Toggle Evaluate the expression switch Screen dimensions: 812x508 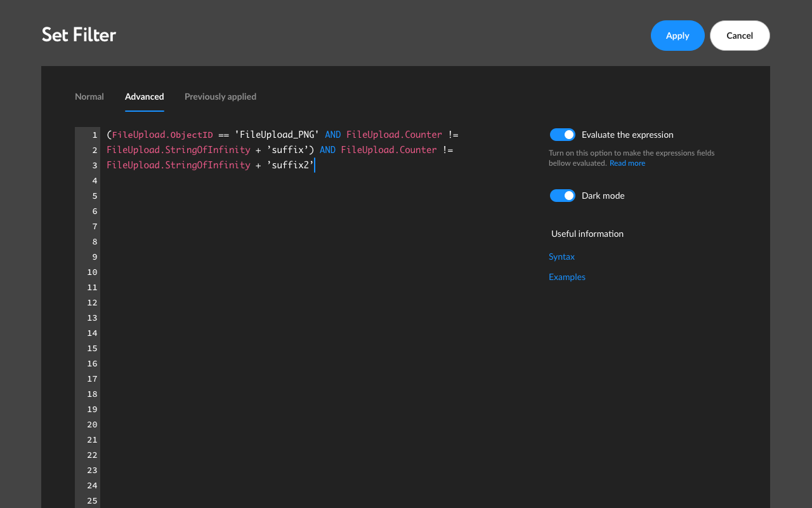click(563, 135)
